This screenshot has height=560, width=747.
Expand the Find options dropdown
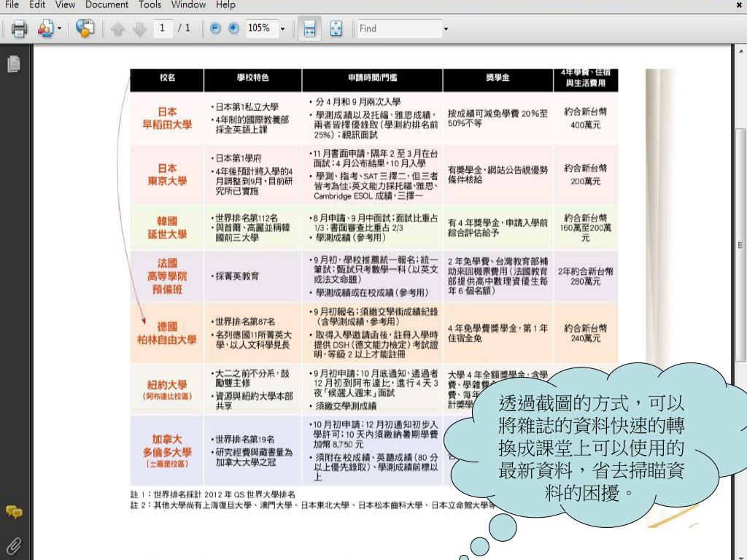[446, 29]
